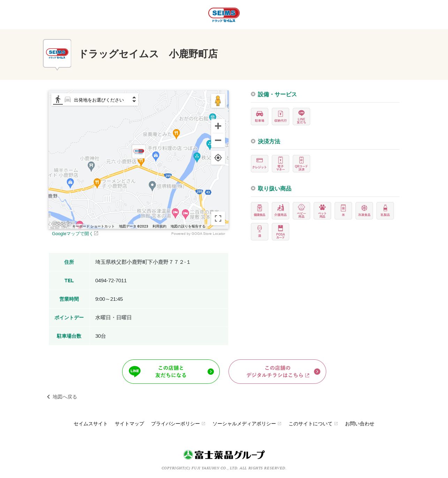Zoom out on the map
Screen dimensions: 448x478
218,140
